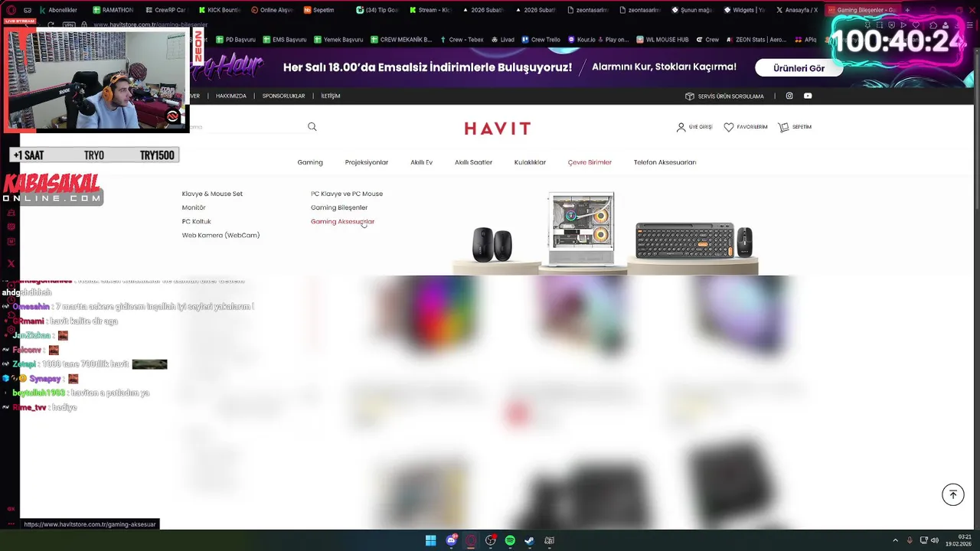Viewport: 980px width, 551px height.
Task: Switch to the Sepetim browser tab
Action: tap(325, 10)
